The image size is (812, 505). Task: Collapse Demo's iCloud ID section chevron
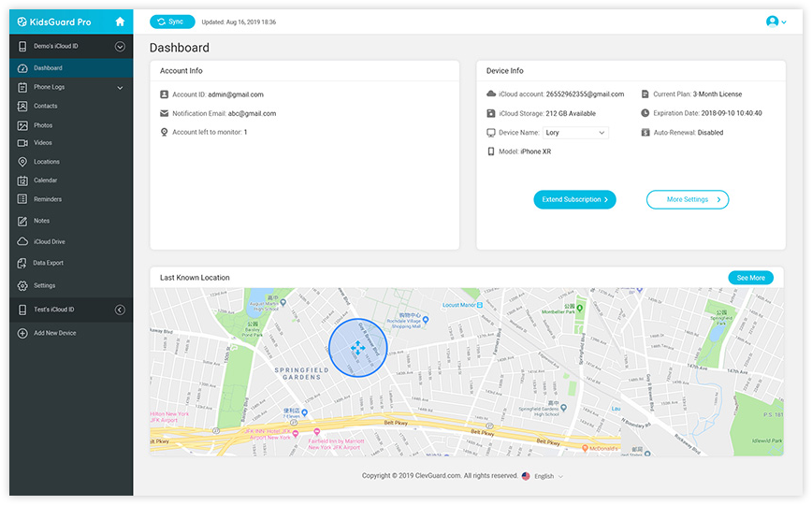tap(120, 47)
